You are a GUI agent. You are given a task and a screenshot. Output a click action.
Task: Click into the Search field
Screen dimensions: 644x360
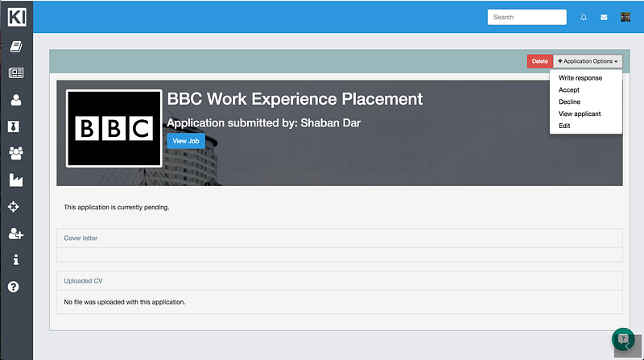(527, 17)
